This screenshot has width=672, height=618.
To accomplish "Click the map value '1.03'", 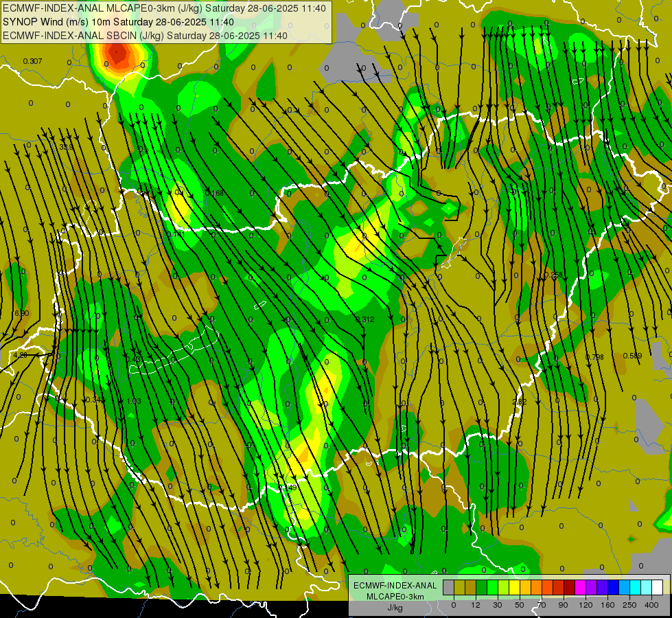I will (134, 402).
